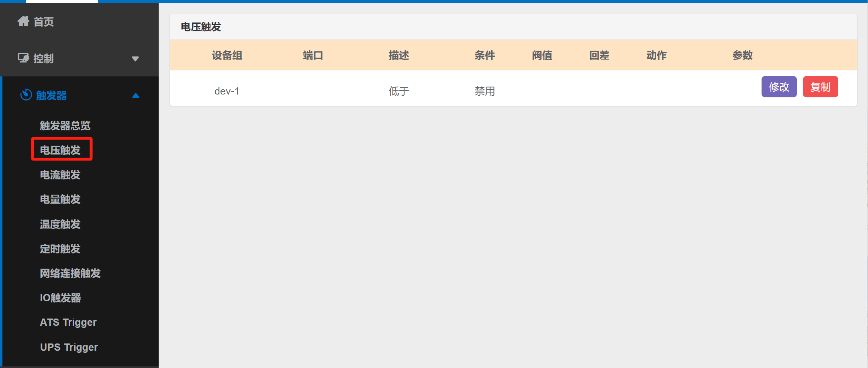Open 电压触发 in the sidebar
Screen dimensions: 868x368
[60, 150]
